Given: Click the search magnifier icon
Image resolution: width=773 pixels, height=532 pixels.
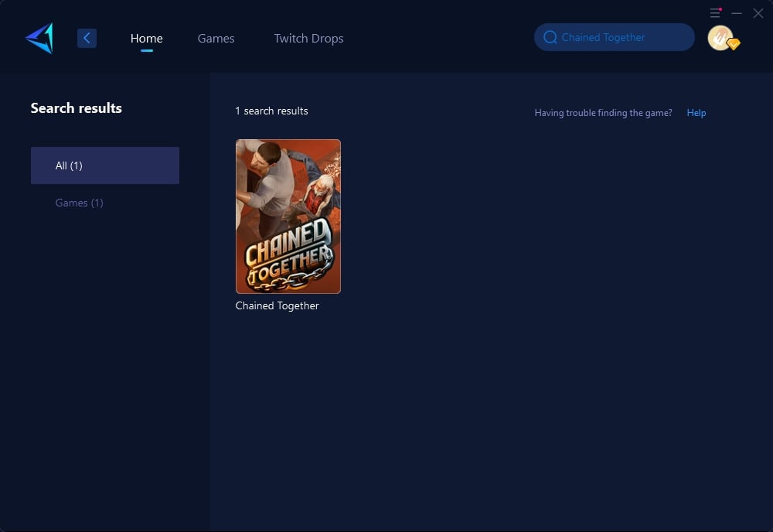Looking at the screenshot, I should [550, 37].
